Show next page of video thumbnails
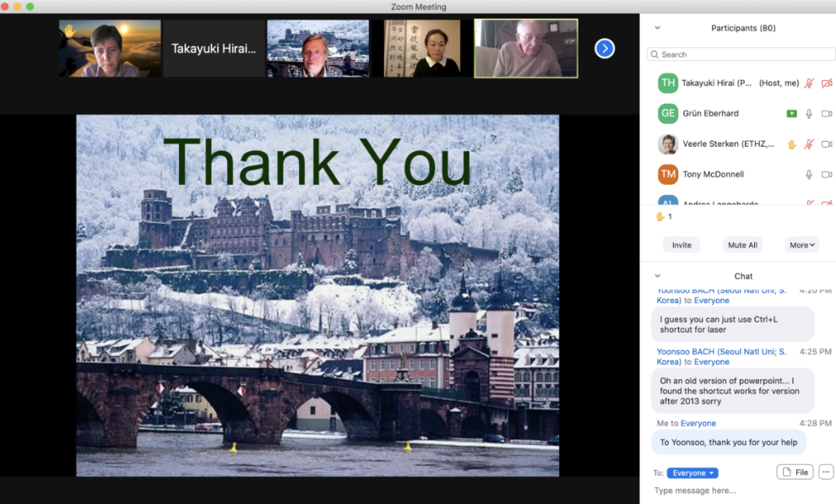836x504 pixels. (x=605, y=48)
